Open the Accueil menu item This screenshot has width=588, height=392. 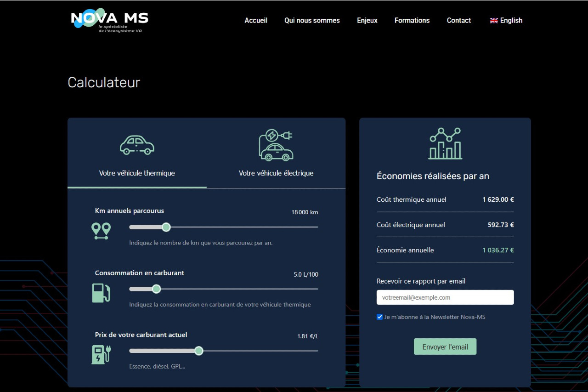pos(256,21)
